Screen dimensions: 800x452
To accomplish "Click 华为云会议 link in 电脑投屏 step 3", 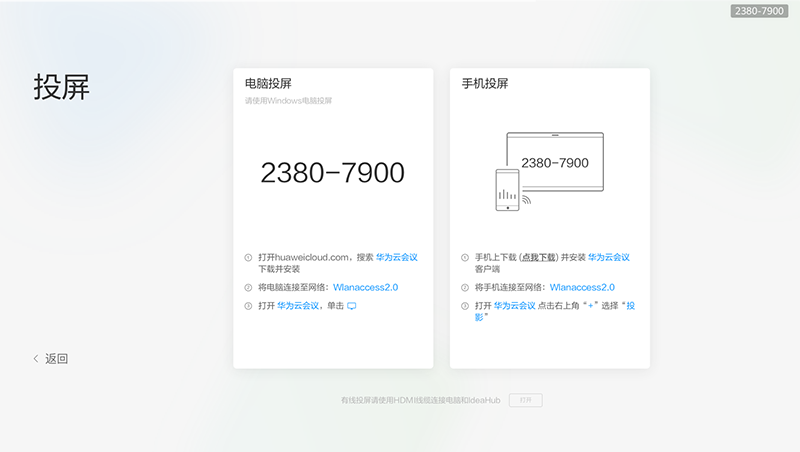I will tap(297, 306).
